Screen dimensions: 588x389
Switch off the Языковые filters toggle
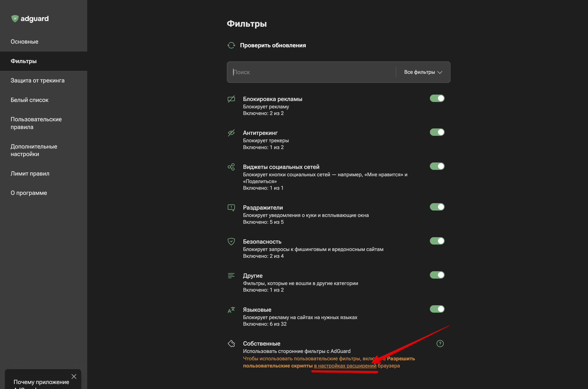(437, 309)
